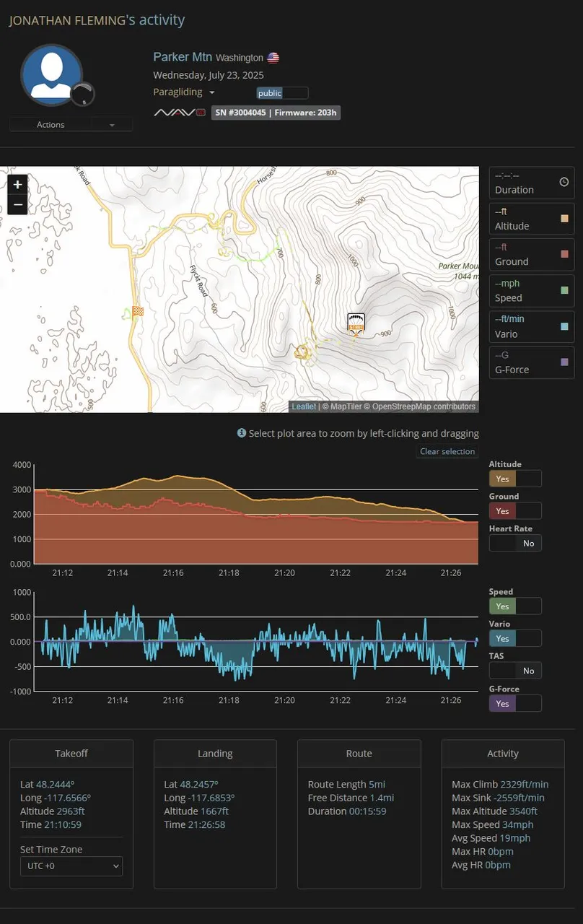Click the map zoom in plus button
The width and height of the screenshot is (583, 924).
(x=17, y=185)
